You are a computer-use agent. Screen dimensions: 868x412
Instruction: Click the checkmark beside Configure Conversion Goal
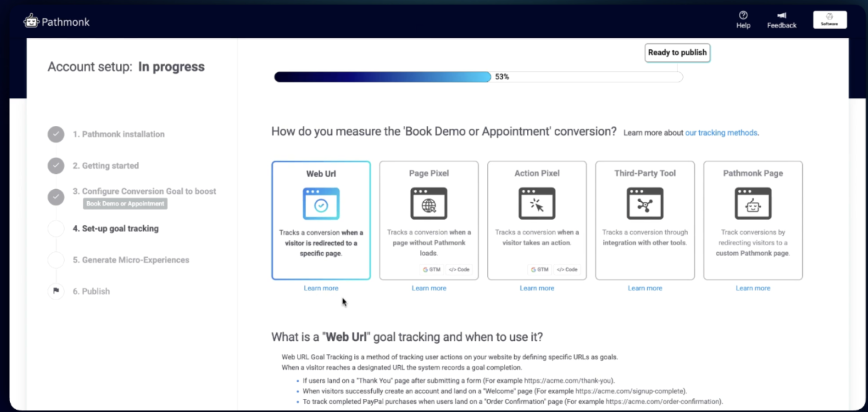click(56, 197)
